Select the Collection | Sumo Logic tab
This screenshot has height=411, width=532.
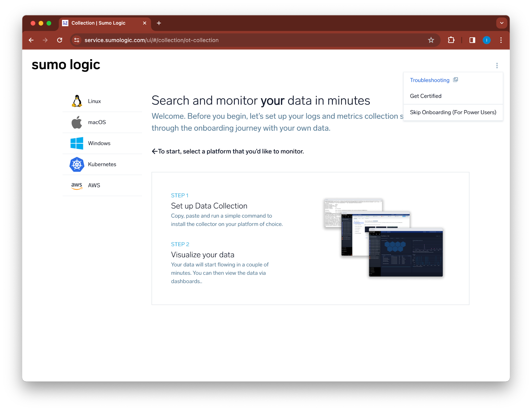[x=105, y=23]
